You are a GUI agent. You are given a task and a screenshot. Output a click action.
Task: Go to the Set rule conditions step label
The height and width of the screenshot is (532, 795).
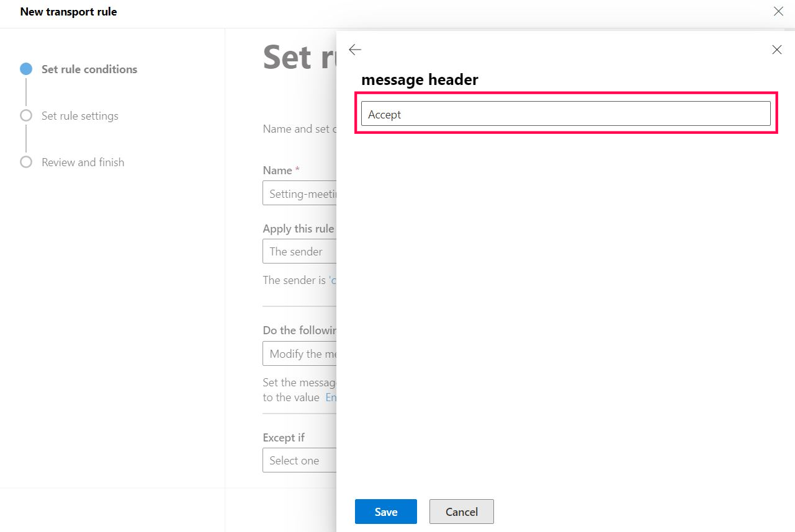pos(89,69)
